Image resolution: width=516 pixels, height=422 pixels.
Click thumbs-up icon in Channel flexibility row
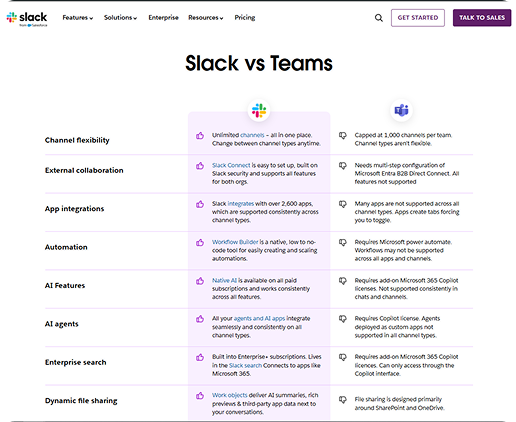coord(200,135)
